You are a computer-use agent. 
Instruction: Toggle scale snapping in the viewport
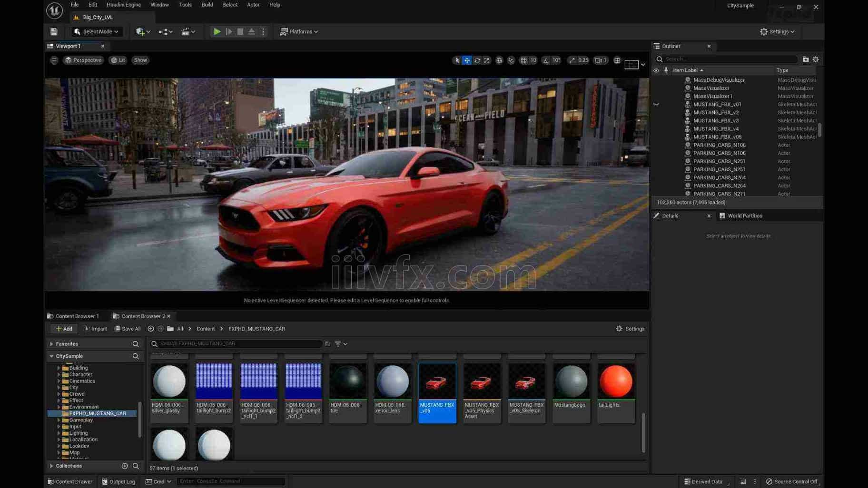(572, 60)
